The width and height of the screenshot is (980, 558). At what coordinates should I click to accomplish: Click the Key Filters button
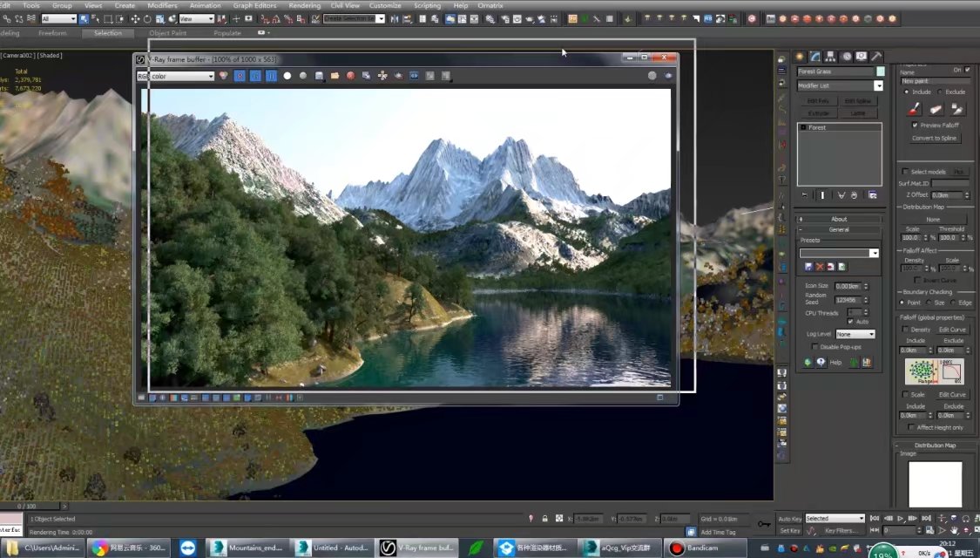point(841,530)
